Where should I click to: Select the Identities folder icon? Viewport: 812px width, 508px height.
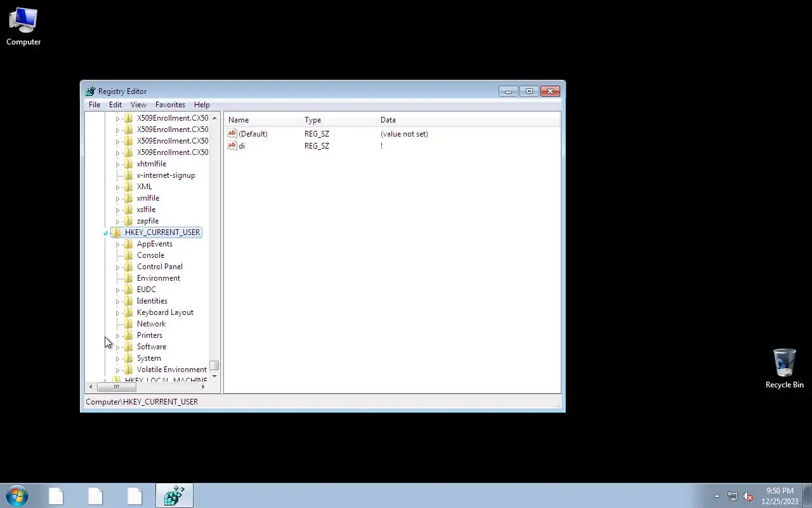129,301
